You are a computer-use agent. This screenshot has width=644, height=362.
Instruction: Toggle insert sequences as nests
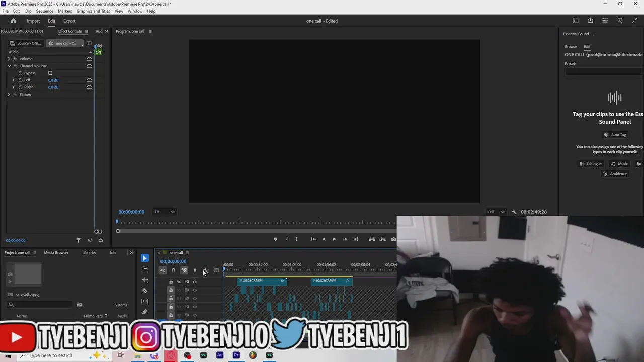pos(163,270)
